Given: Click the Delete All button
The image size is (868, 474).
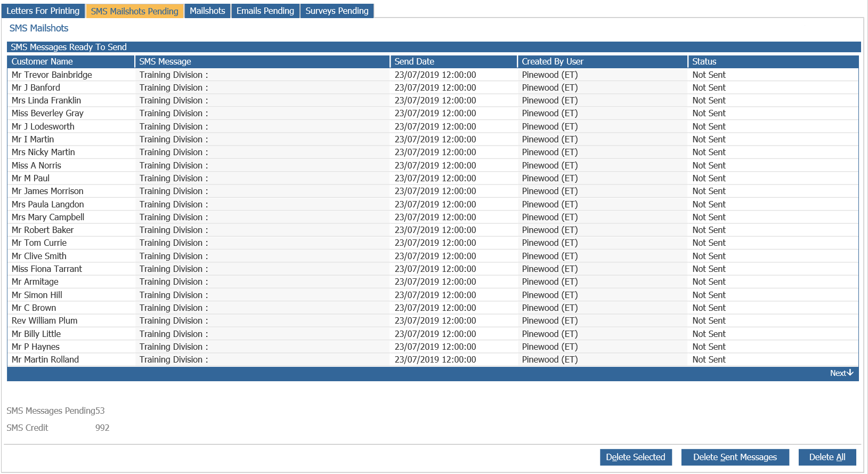Looking at the screenshot, I should click(x=827, y=457).
